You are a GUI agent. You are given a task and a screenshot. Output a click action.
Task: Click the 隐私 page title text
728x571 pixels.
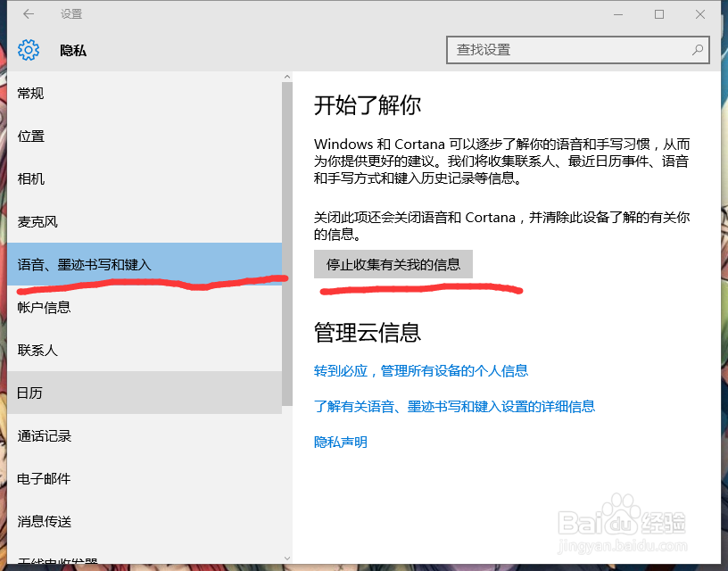click(x=73, y=50)
